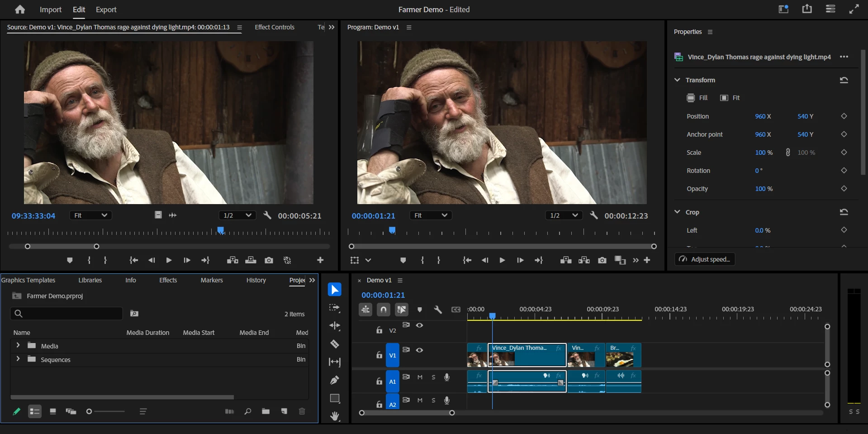Viewport: 868px width, 434px height.
Task: Expand the Media bin
Action: pos(18,345)
